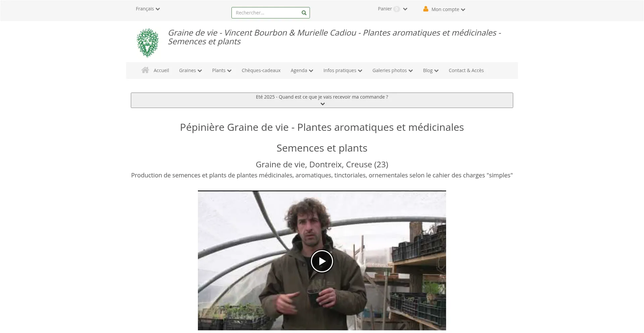Expand the Blog menu
The image size is (644, 333).
click(431, 70)
